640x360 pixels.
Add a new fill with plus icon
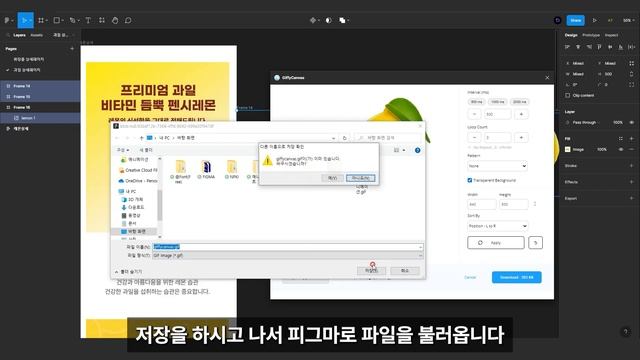(x=631, y=139)
